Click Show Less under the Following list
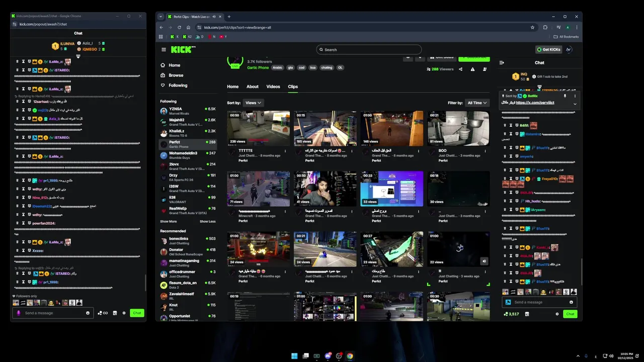Viewport: 644px width, 362px height. (x=207, y=221)
